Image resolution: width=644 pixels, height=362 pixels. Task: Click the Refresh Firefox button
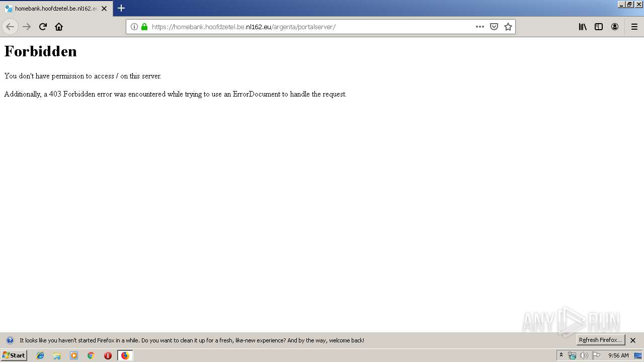click(600, 340)
